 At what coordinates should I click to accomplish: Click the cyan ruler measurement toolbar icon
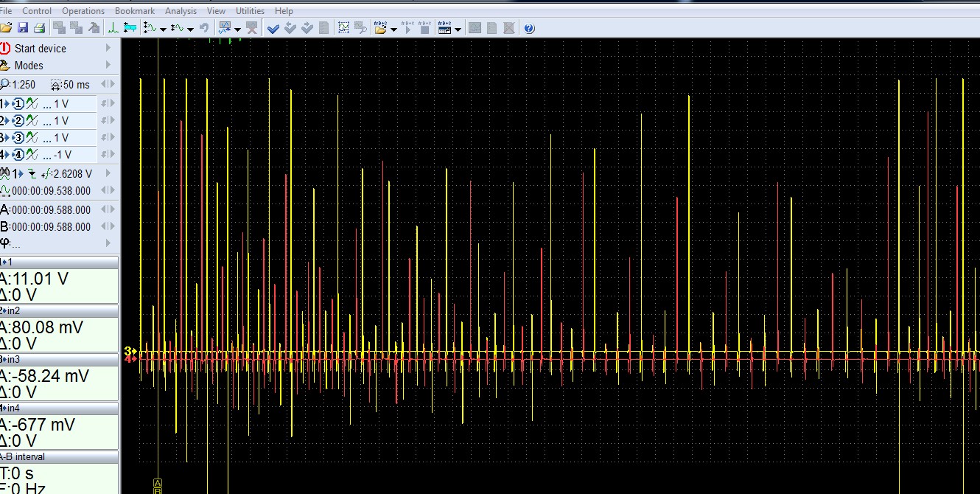pos(130,28)
